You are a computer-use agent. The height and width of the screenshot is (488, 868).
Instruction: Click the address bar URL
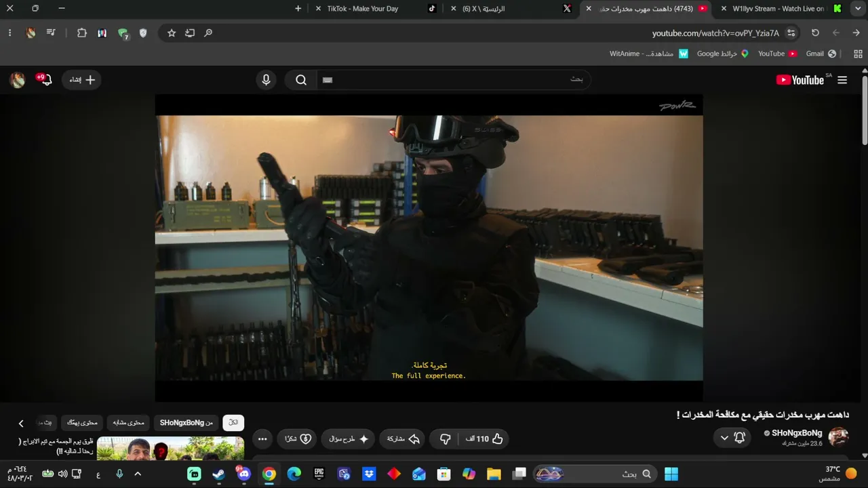(x=715, y=33)
